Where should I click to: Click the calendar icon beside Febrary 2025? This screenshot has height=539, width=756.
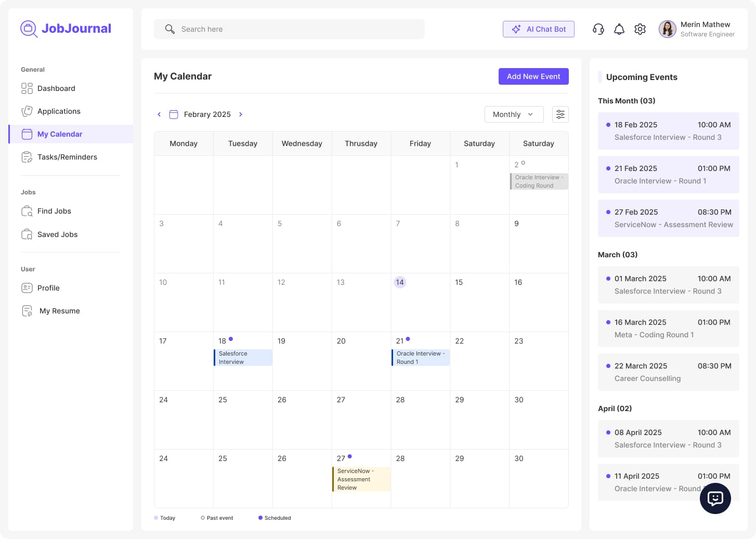174,114
